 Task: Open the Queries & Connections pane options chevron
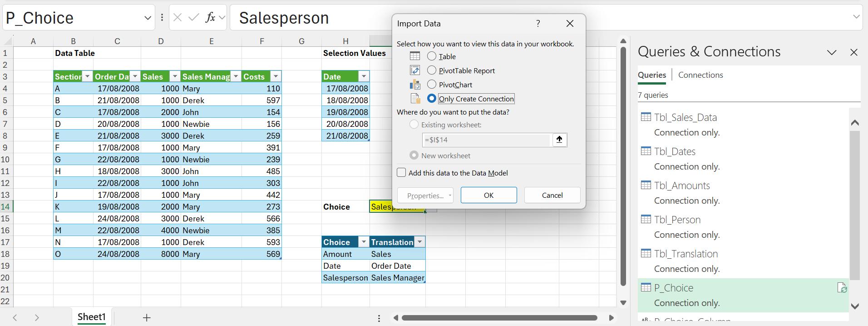[832, 52]
